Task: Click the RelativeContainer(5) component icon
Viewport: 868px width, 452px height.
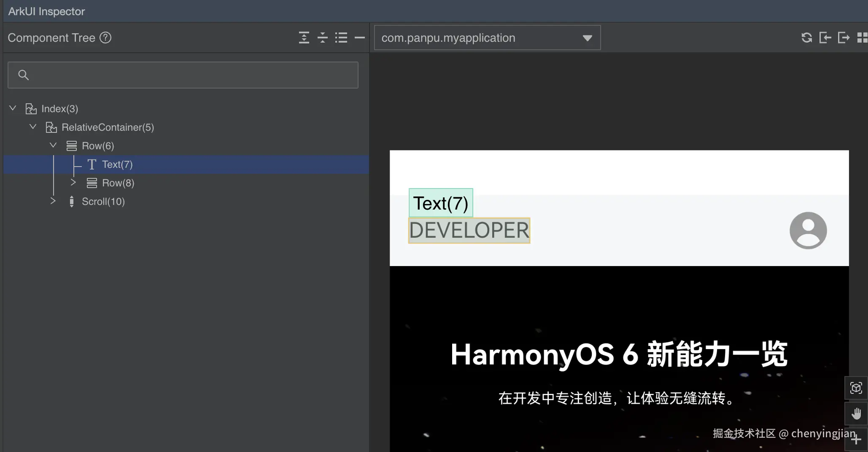Action: tap(51, 127)
